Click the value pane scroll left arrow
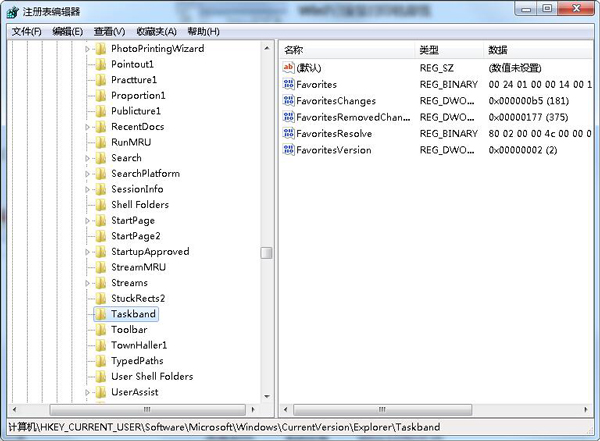This screenshot has width=600, height=441. tap(285, 410)
